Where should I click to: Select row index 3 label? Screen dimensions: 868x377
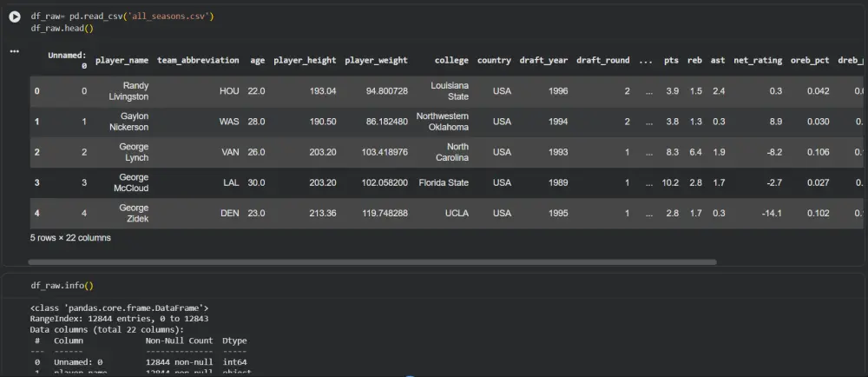(37, 182)
